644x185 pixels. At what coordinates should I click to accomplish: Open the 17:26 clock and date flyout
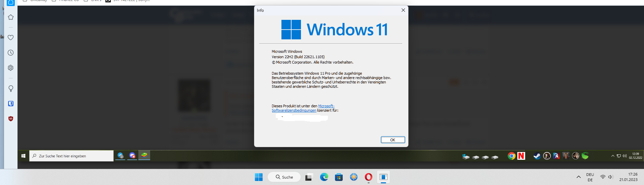pyautogui.click(x=628, y=177)
